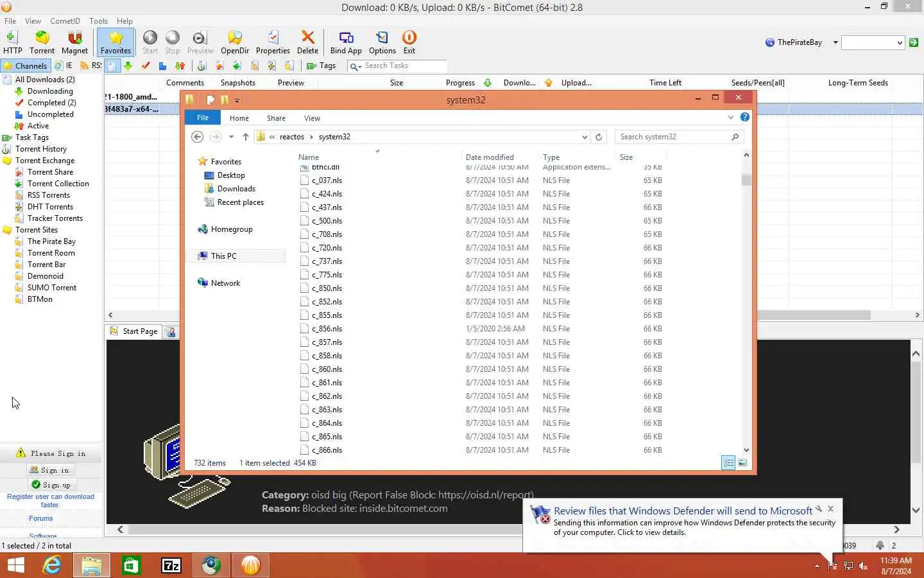Click the Sign up button
Viewport: 924px width, 578px height.
point(51,485)
